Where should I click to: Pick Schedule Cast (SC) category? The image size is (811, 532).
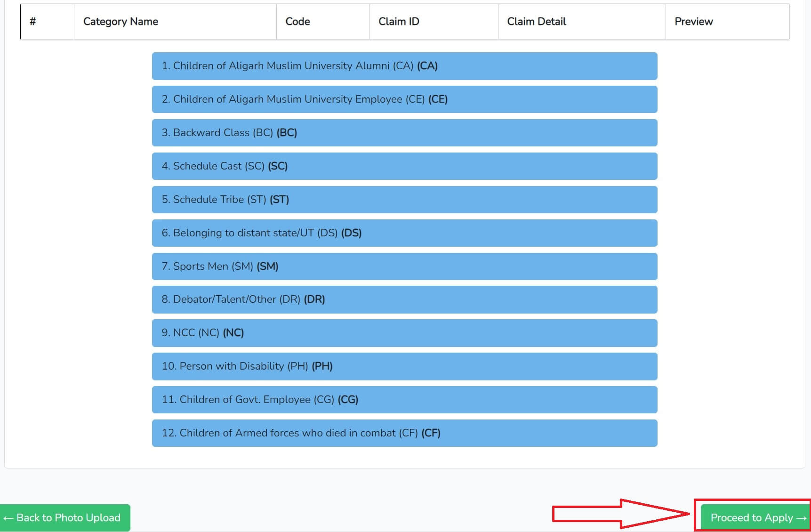(x=404, y=166)
